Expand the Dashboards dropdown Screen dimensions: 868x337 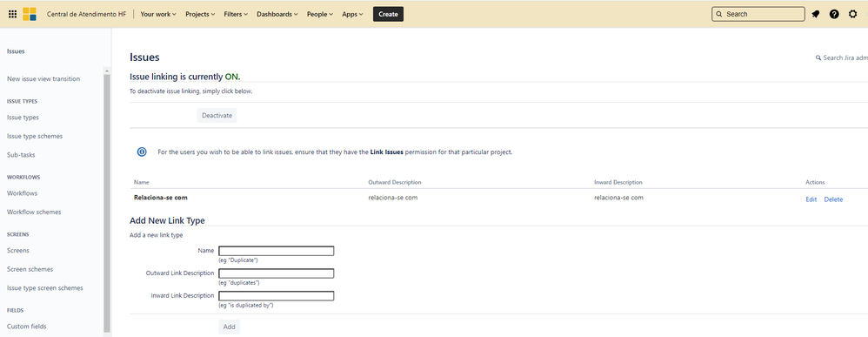coord(277,15)
